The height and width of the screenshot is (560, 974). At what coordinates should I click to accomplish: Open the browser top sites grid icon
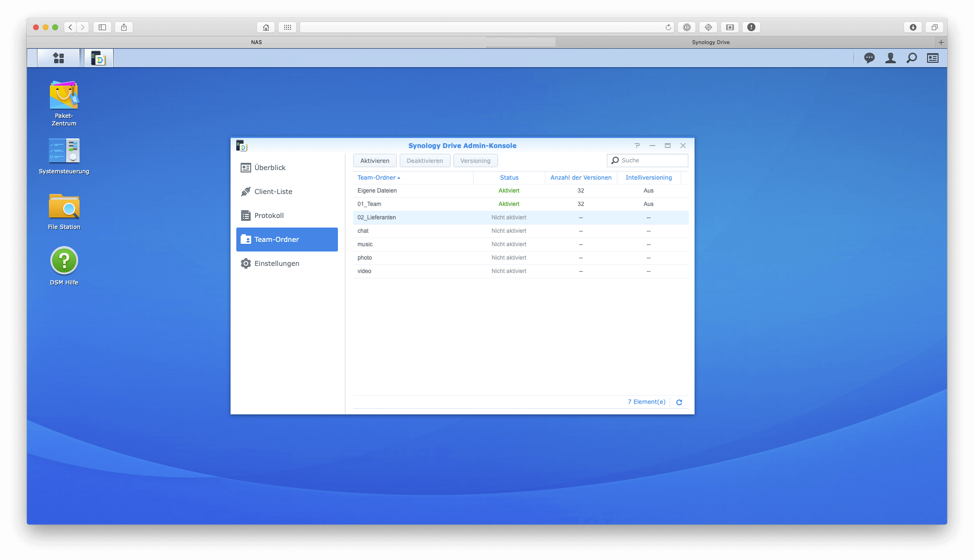pyautogui.click(x=287, y=27)
